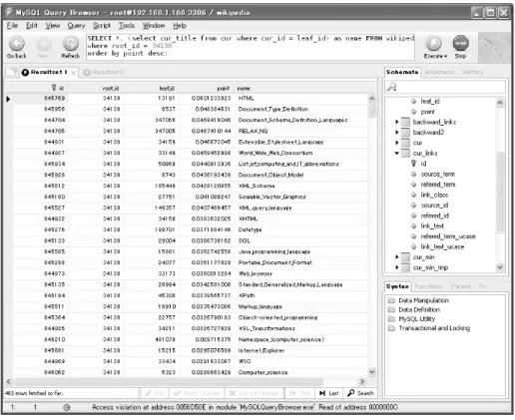
Task: Click the Search button below results
Action: point(360,393)
